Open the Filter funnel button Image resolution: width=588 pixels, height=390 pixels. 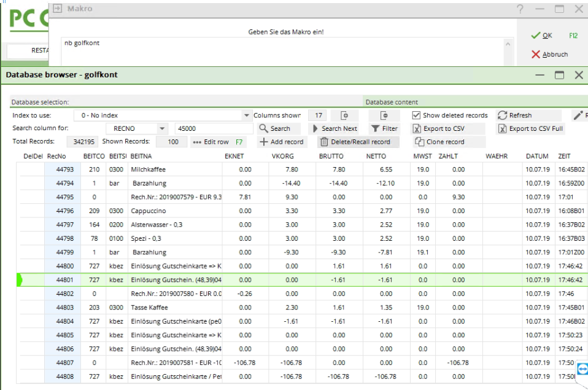(x=384, y=128)
